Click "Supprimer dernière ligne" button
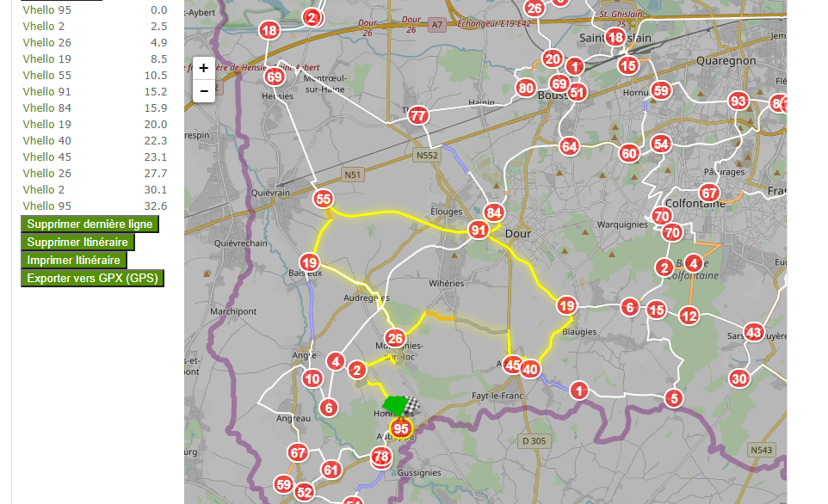The width and height of the screenshot is (828, 504). coord(90,224)
